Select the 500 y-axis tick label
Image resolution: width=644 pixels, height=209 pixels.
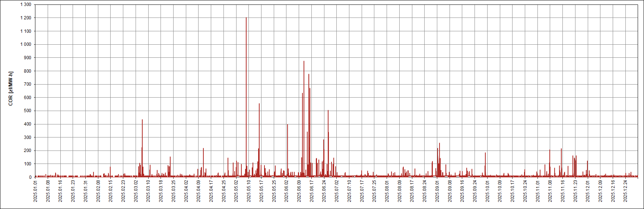tap(28, 111)
